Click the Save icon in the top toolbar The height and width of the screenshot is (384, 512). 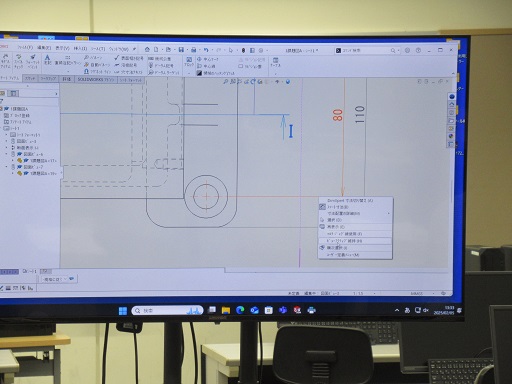181,50
